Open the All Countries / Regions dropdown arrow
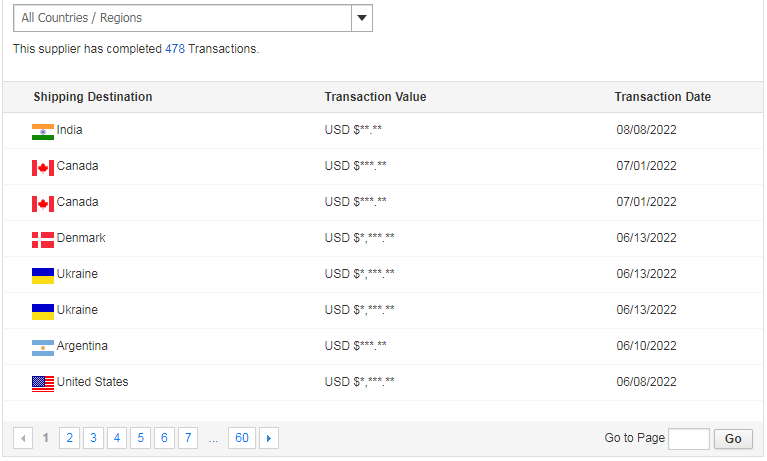The height and width of the screenshot is (461, 767). coord(362,18)
